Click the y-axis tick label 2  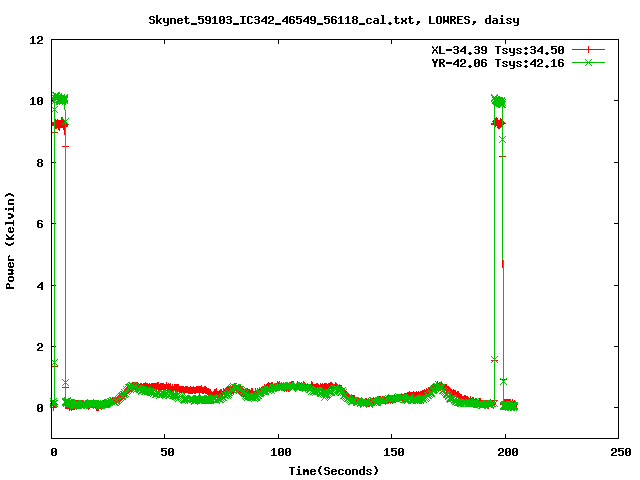coord(40,347)
